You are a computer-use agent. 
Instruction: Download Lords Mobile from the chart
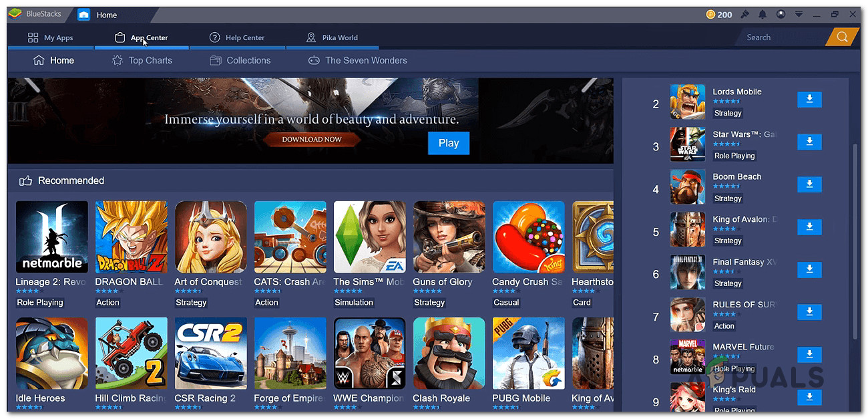coord(809,100)
